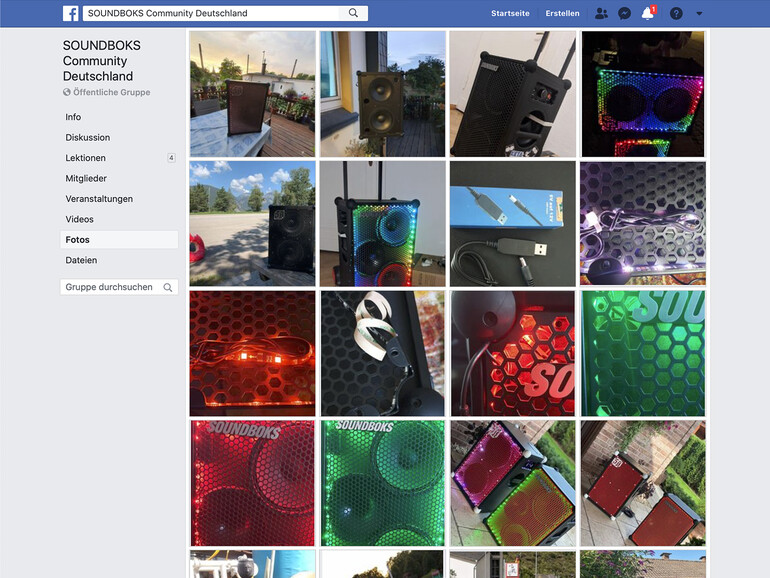Open the Diskussion section
This screenshot has height=578, width=770.
[x=87, y=138]
